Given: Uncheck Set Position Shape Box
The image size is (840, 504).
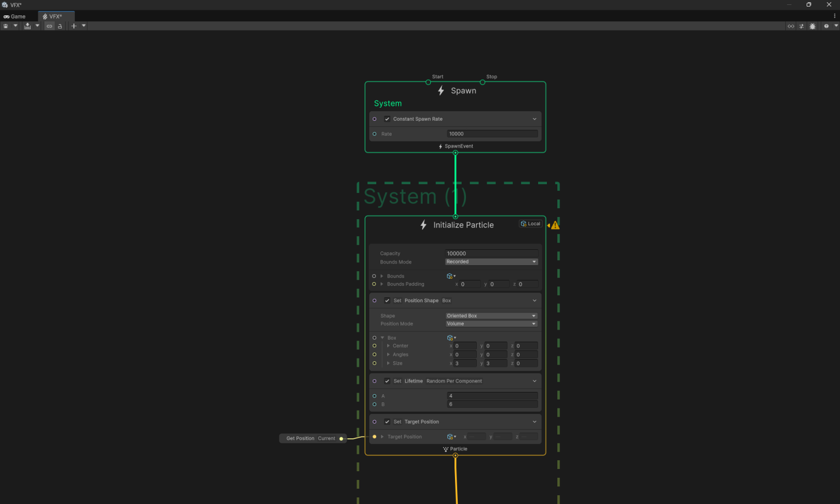Looking at the screenshot, I should 387,300.
